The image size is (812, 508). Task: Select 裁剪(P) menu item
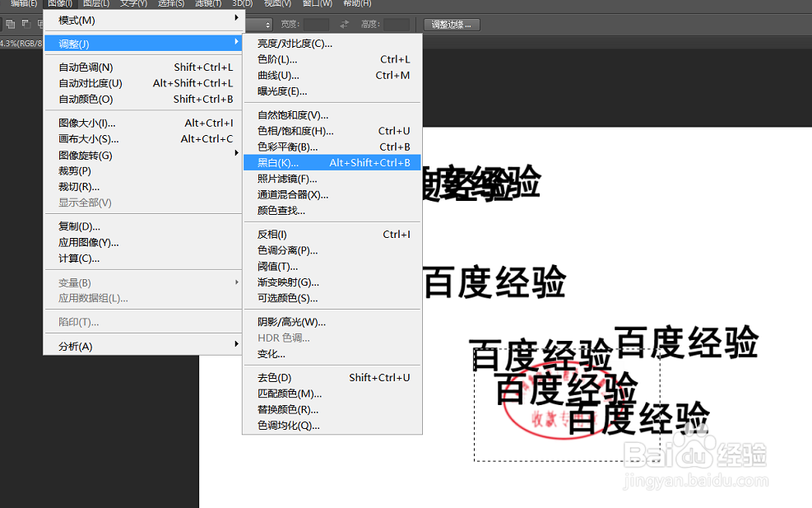point(143,170)
